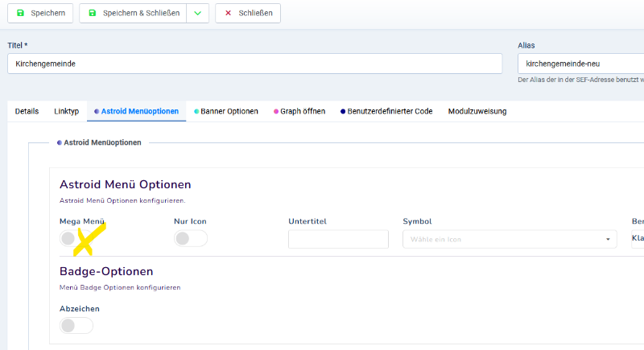
Task: Open the save options dropdown arrow
Action: (197, 13)
